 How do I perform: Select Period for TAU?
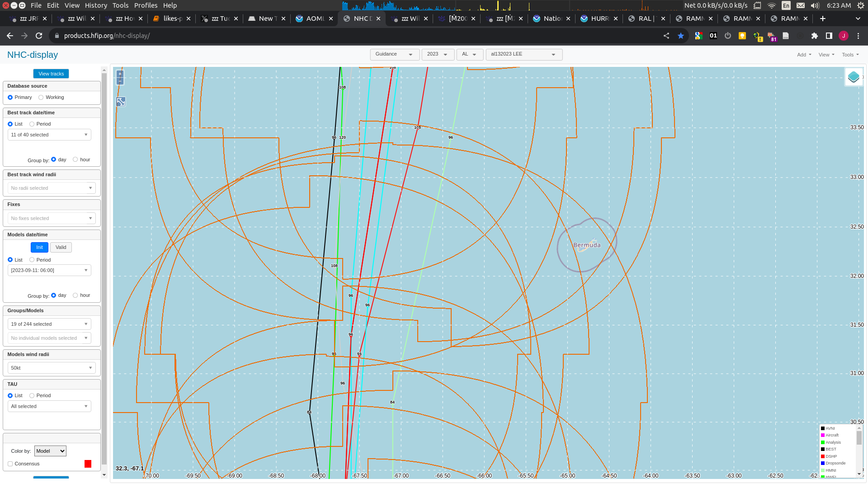point(32,396)
